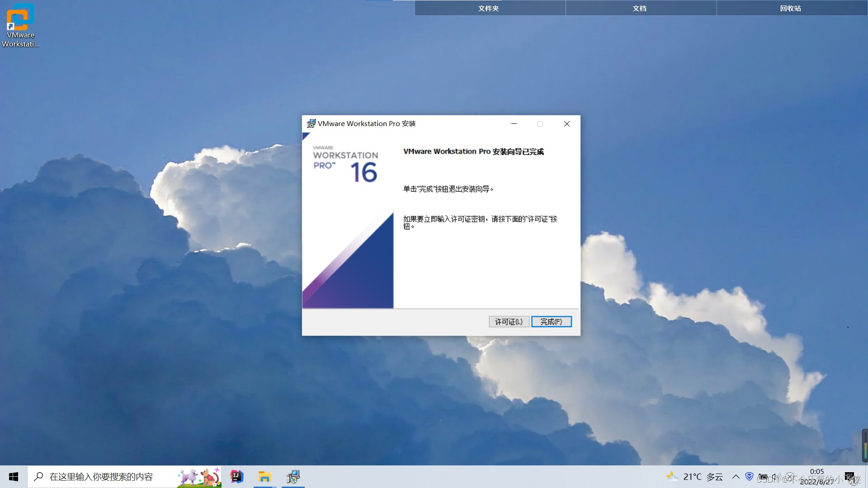Click the battery power tray icon
The height and width of the screenshot is (488, 868).
click(x=763, y=477)
